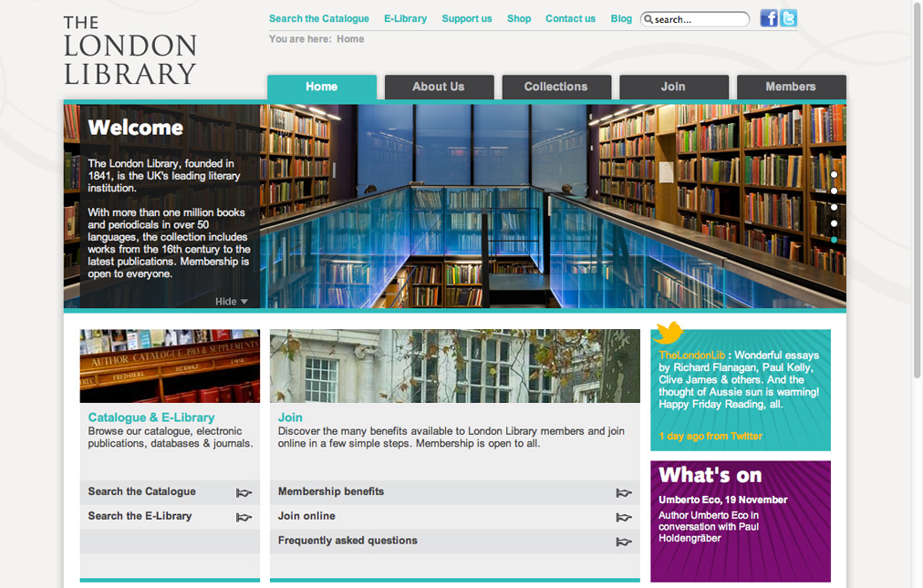Click 'Author Umberto Eco in conversation' text
The width and height of the screenshot is (923, 588).
point(709,527)
